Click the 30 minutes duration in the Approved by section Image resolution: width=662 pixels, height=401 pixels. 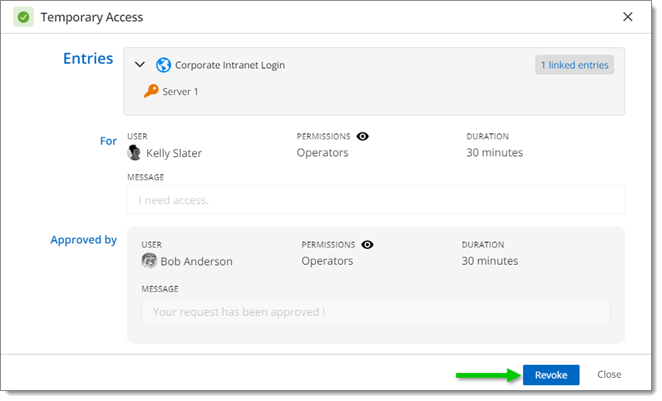tap(490, 261)
